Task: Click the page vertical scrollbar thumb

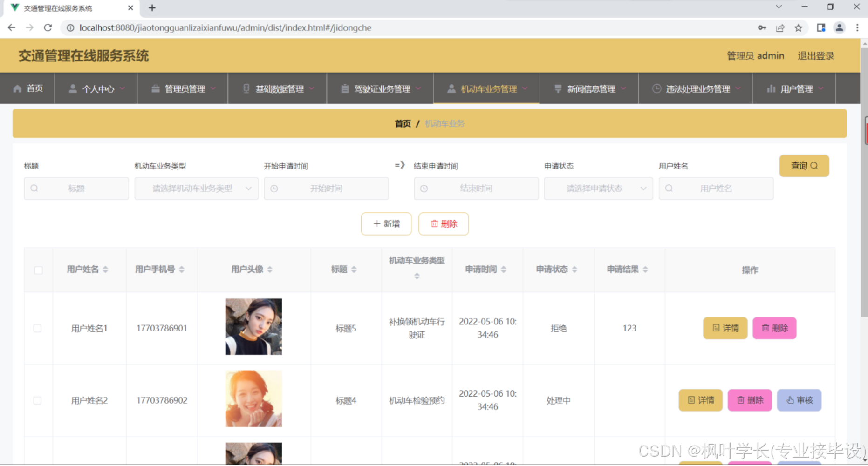Action: (x=865, y=182)
